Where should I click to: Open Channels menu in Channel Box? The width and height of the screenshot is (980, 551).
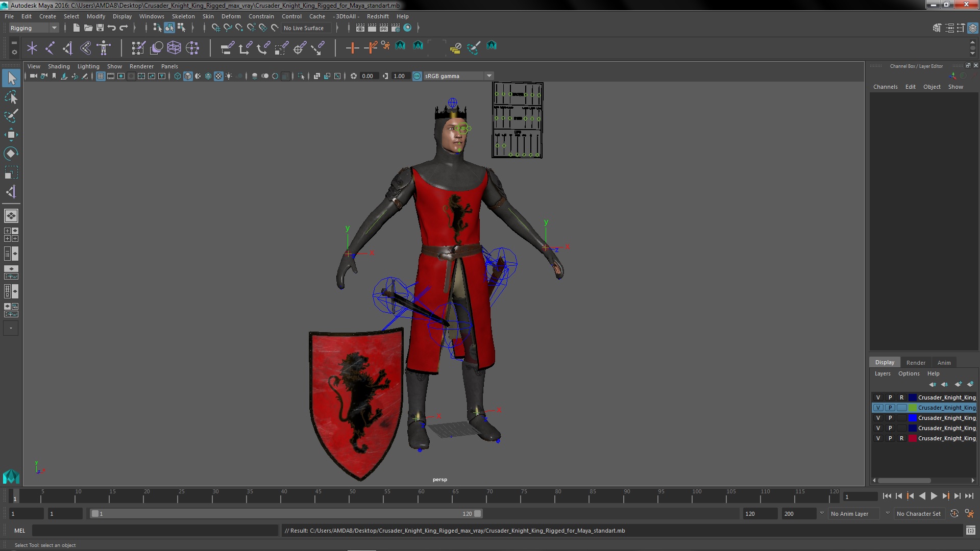point(885,87)
